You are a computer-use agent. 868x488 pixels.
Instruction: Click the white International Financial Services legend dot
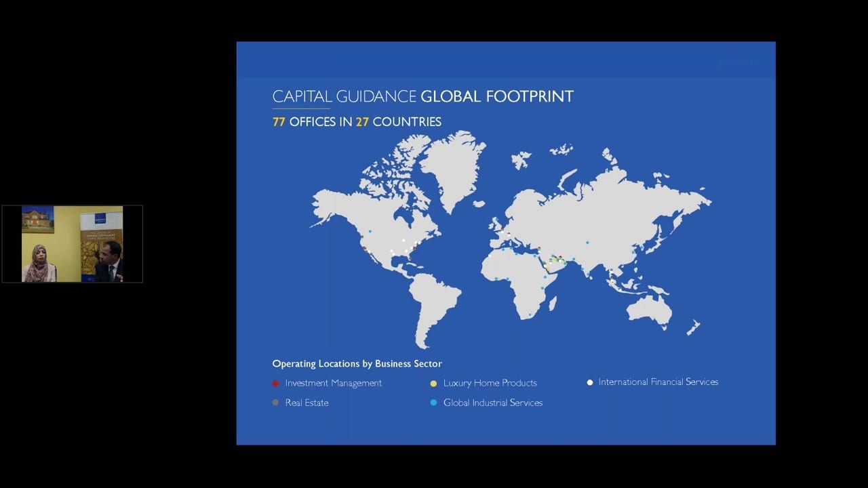pyautogui.click(x=590, y=382)
